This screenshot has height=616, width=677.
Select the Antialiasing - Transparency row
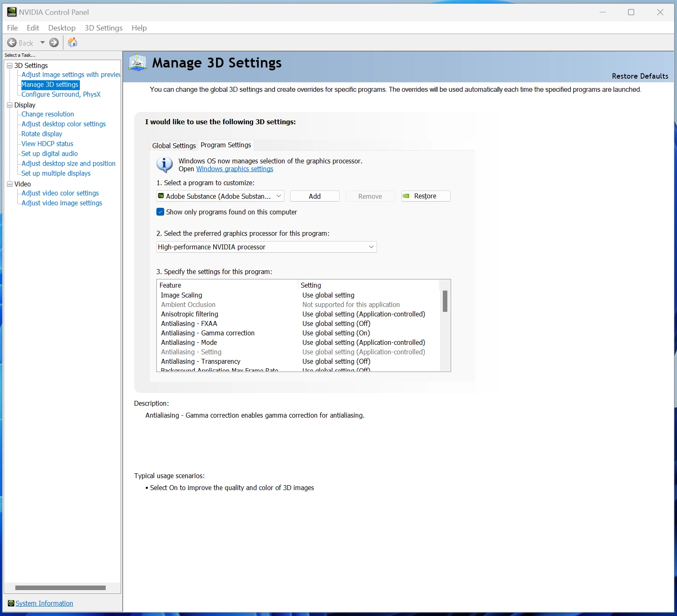(298, 361)
